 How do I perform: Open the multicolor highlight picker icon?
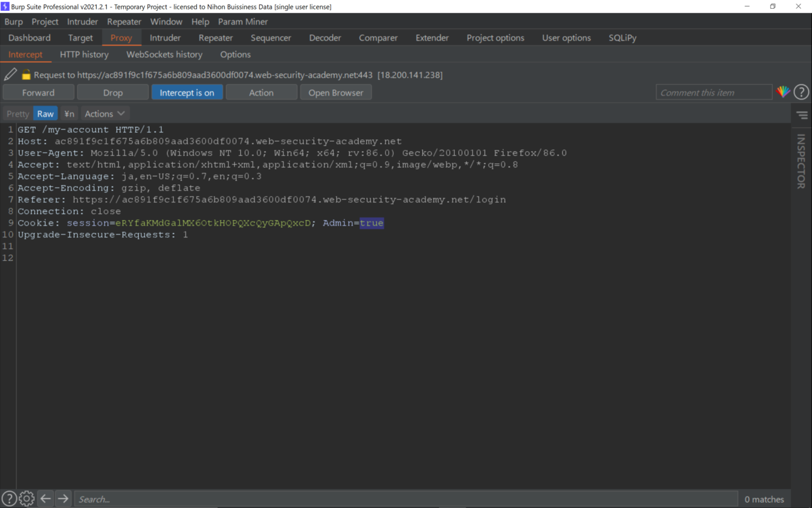[783, 92]
